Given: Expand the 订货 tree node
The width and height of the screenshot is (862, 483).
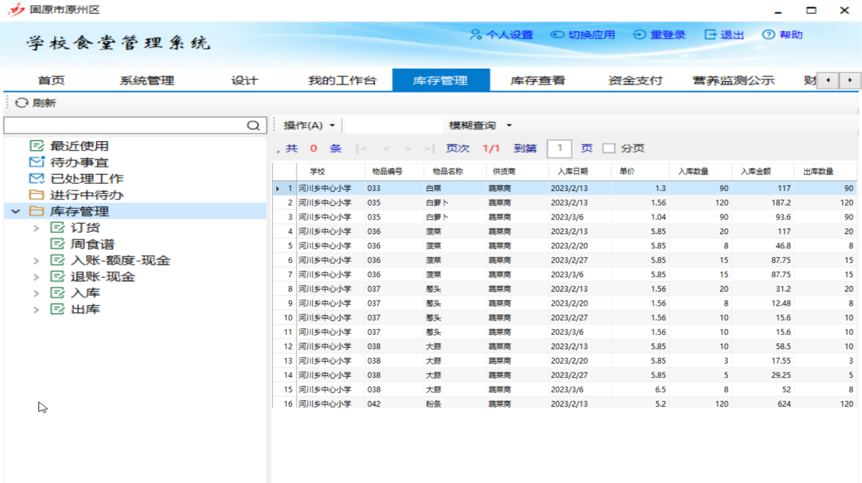Looking at the screenshot, I should (36, 228).
